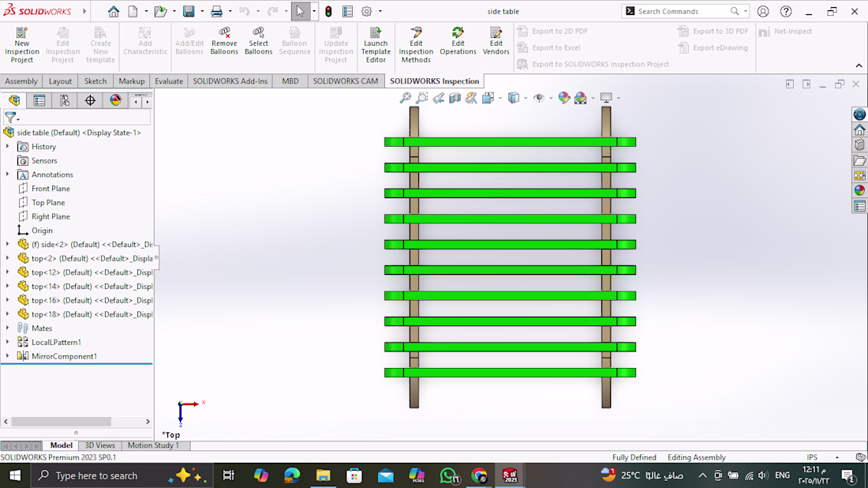
Task: Click Zoom to Area icon
Action: coord(422,98)
